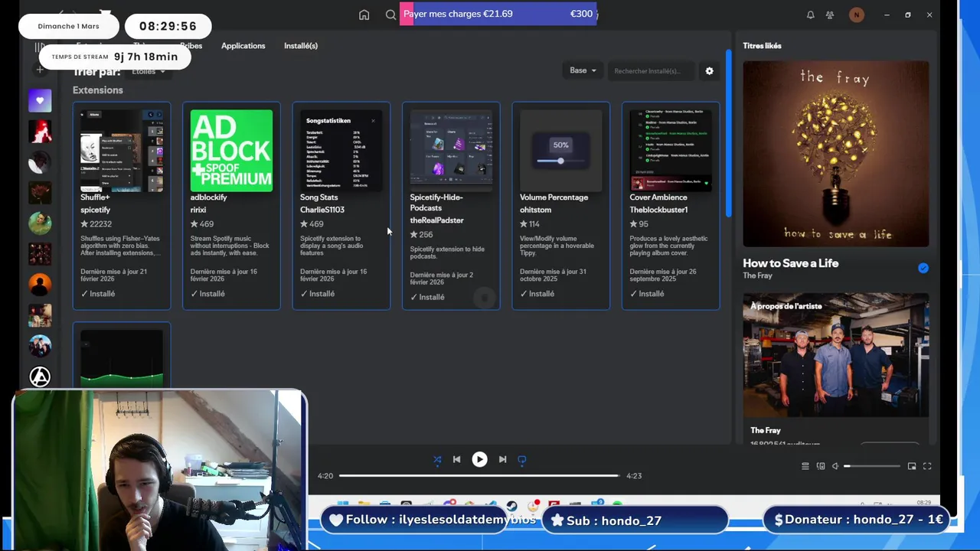980x551 pixels.
Task: Open the À propos de l'artiste band photo
Action: click(835, 356)
